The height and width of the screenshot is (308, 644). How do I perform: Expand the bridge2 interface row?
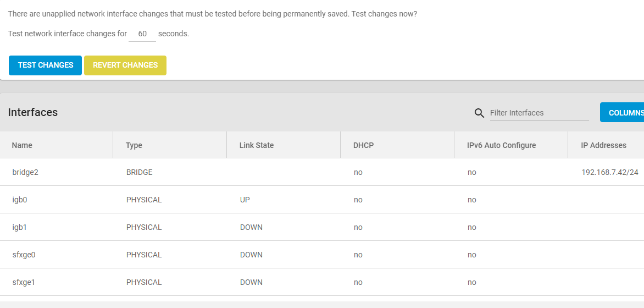(x=322, y=172)
